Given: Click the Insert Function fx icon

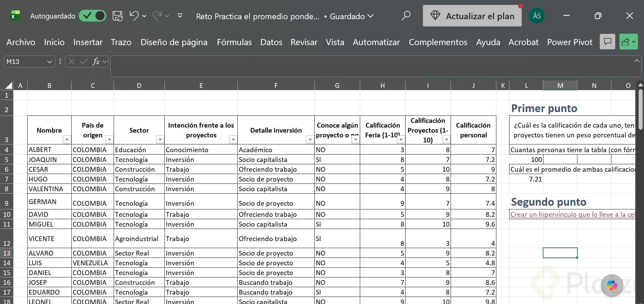Looking at the screenshot, I should pyautogui.click(x=96, y=61).
